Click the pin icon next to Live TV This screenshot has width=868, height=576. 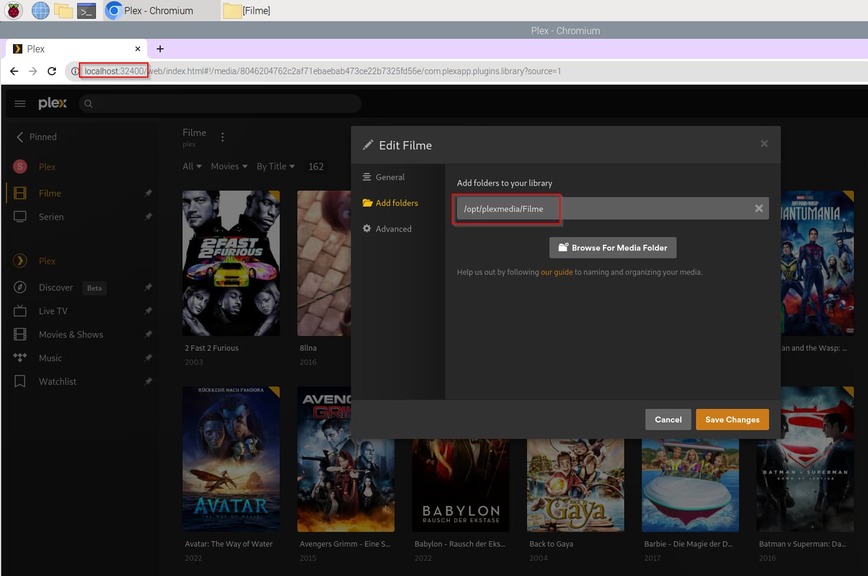(148, 311)
